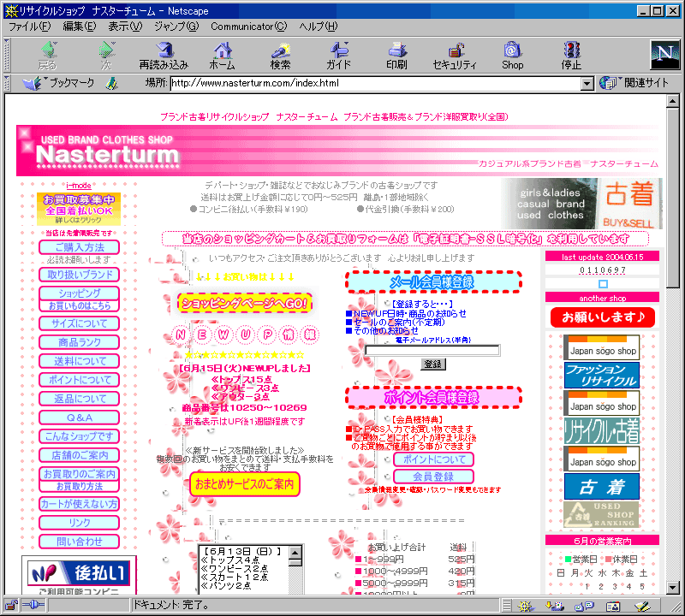
Task: Click the component bar grip handle
Action: [506, 606]
